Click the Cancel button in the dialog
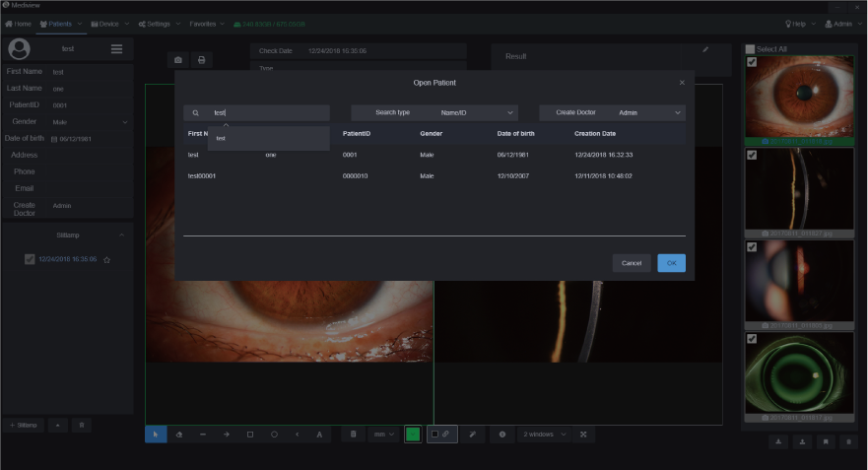 [x=632, y=263]
